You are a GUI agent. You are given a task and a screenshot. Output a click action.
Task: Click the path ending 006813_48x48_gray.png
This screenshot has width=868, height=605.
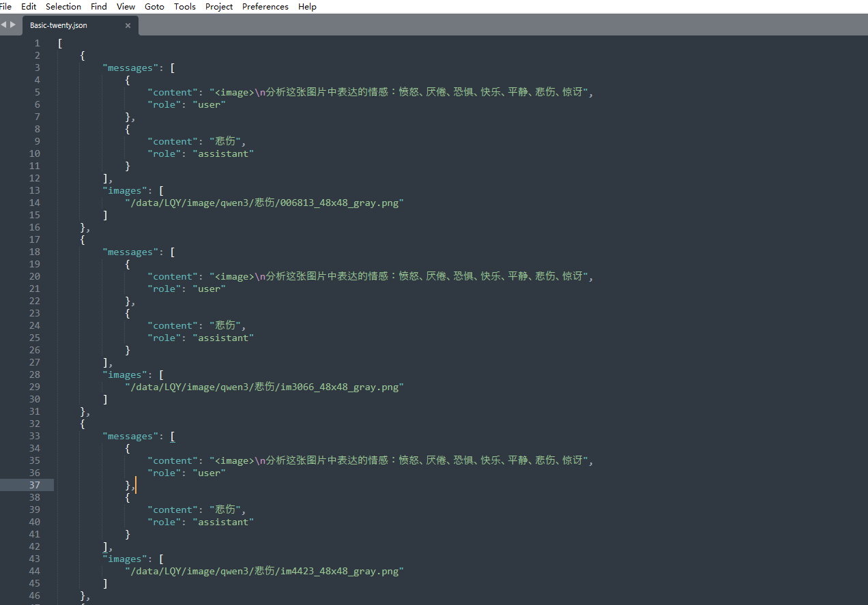[264, 203]
